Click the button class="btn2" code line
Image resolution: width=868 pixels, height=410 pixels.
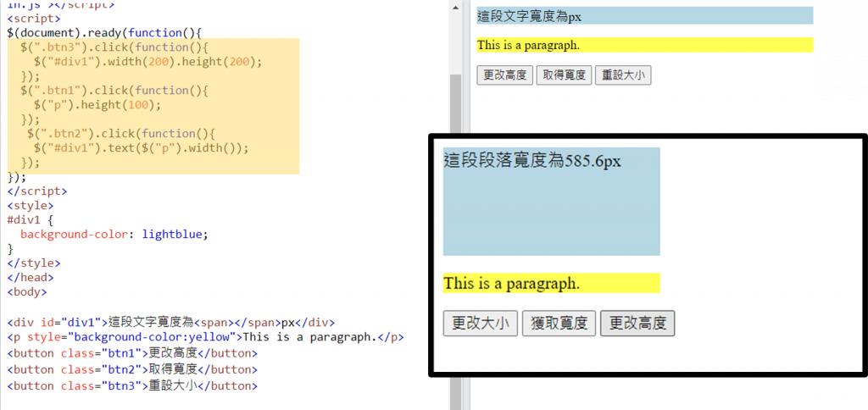coord(132,369)
